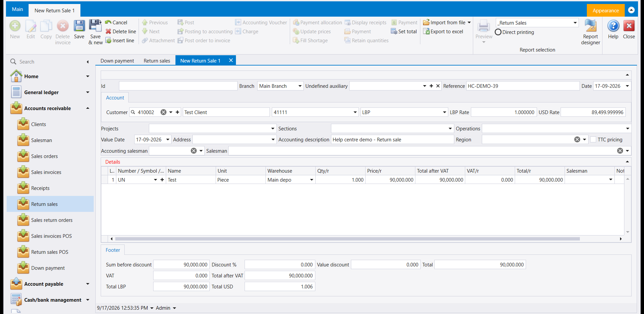
Task: Open Down payment in sidebar
Action: point(48,268)
